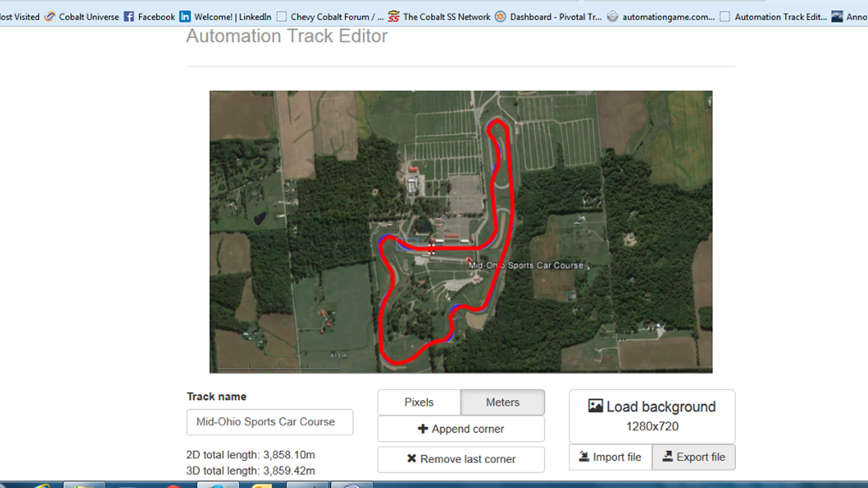Open the Facebook bookmark

[149, 16]
